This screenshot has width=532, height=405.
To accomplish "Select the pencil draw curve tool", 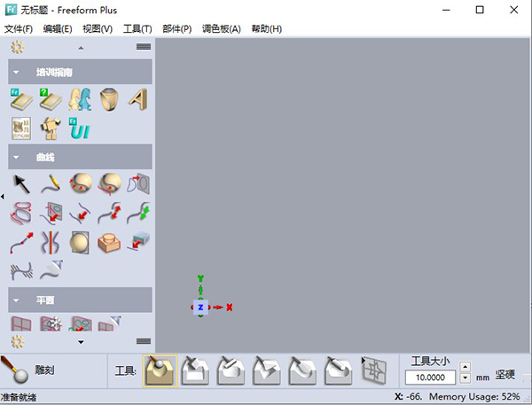I will [x=51, y=183].
